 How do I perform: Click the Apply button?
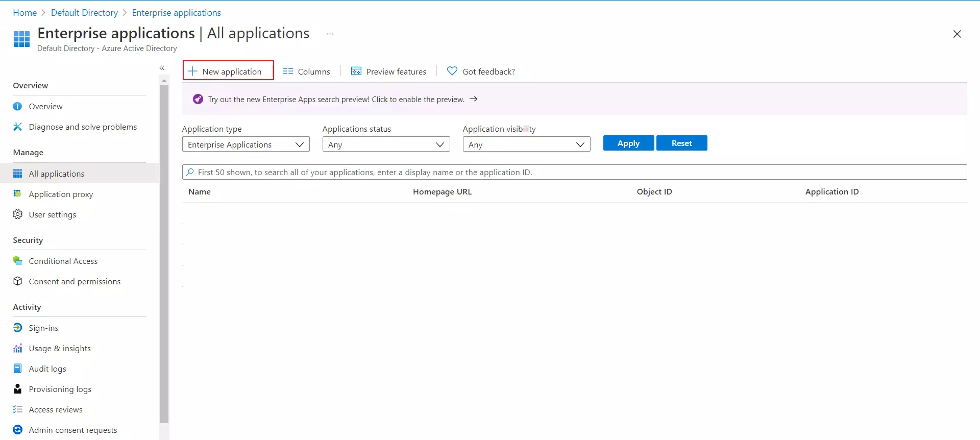click(x=628, y=143)
